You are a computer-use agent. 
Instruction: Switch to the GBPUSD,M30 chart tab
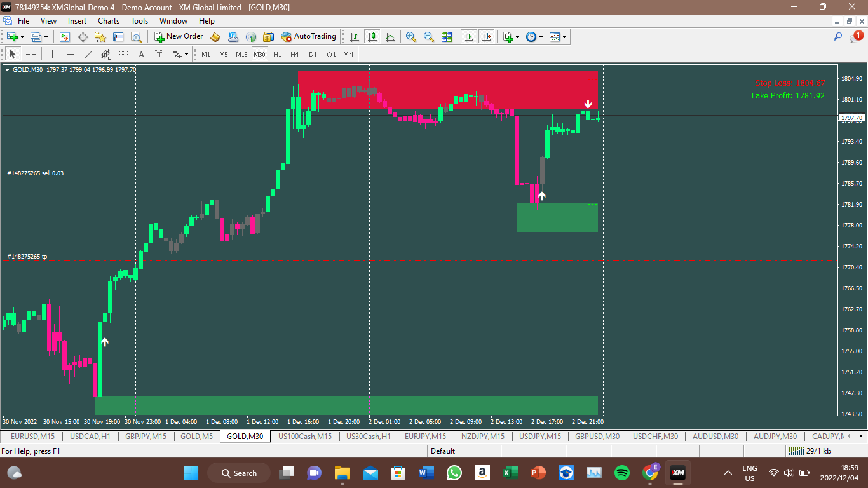(597, 436)
